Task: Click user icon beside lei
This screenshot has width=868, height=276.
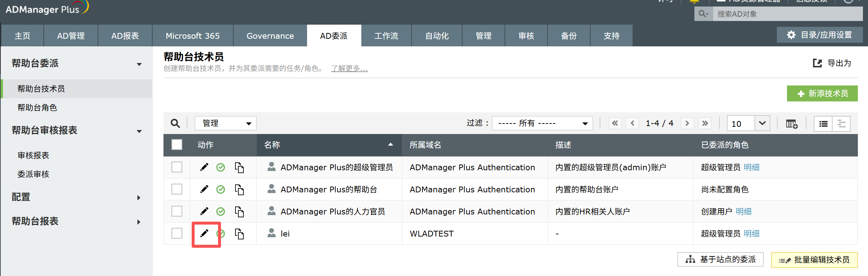Action: click(x=272, y=233)
